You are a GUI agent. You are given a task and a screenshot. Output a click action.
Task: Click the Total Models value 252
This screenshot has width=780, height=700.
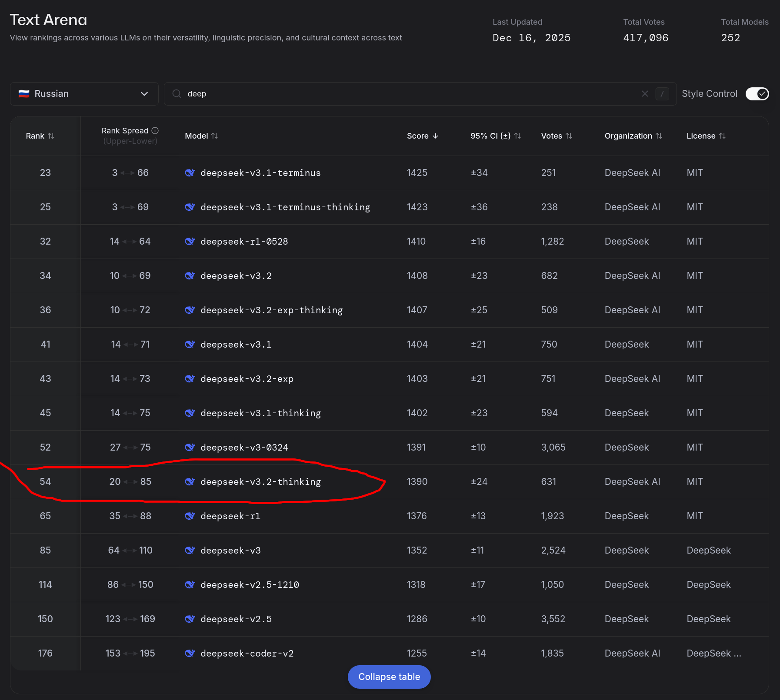[x=730, y=38]
